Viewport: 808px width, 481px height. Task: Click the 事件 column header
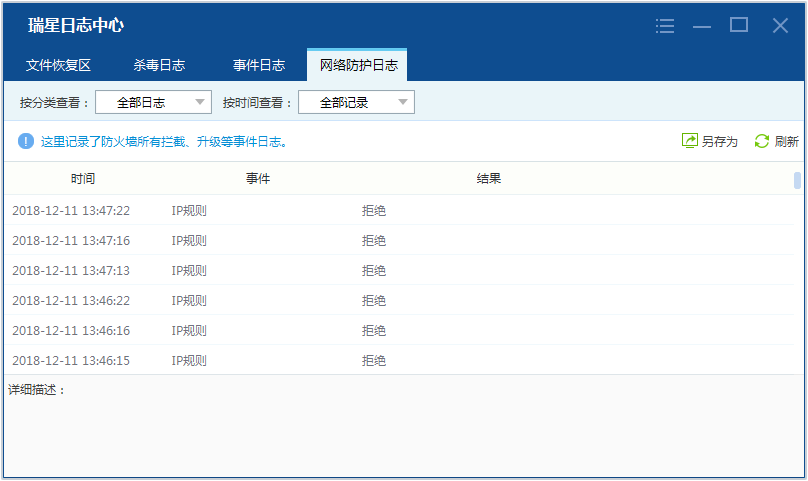click(258, 179)
